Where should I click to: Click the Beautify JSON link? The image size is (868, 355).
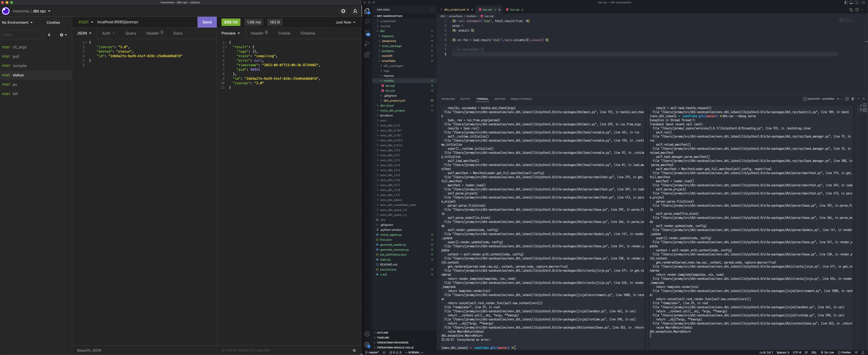(89, 350)
